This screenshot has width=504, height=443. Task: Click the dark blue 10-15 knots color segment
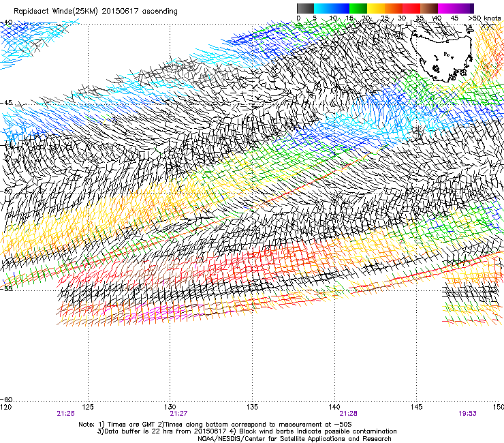pyautogui.click(x=341, y=8)
